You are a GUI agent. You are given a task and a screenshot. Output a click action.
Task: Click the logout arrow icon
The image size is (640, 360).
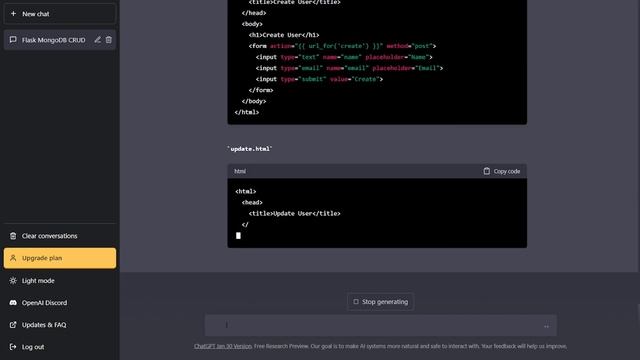13,347
